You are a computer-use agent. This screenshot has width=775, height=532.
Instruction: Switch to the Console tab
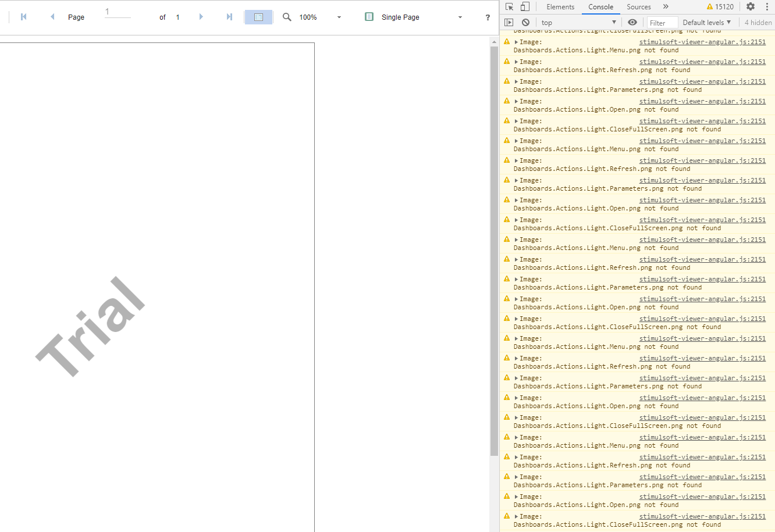[600, 7]
